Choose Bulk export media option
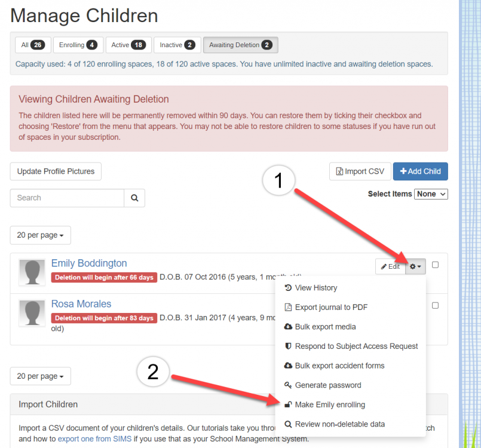 pos(350,327)
